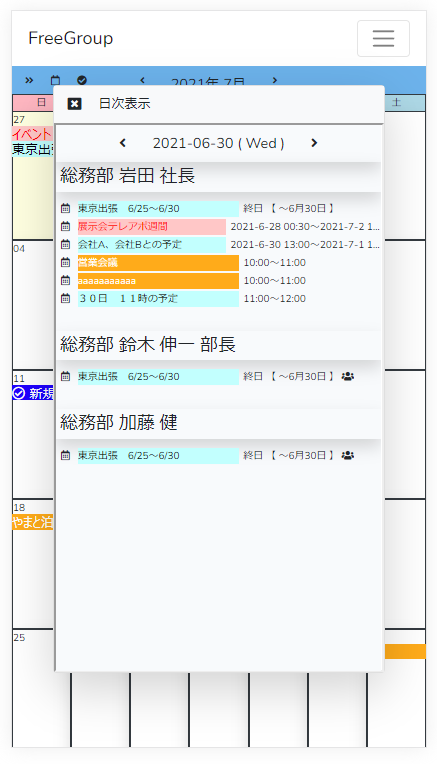The height and width of the screenshot is (764, 437).
Task: Close the 日次表示 daily view panel
Action: point(74,104)
